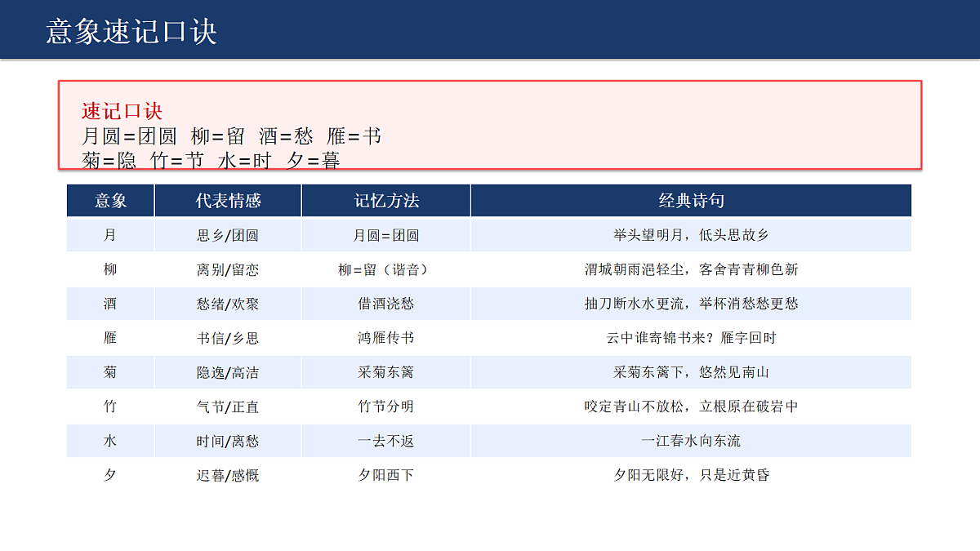Screen dimensions: 980x551
Task: Select the verse 渭城朝雨浥轻尘，客舍青青柳色新
Action: tap(691, 269)
